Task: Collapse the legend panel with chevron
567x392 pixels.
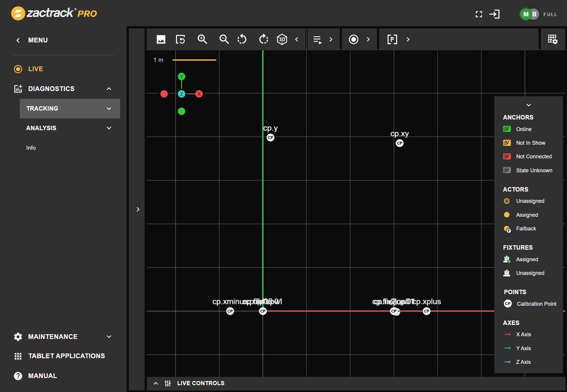Action: coord(528,105)
